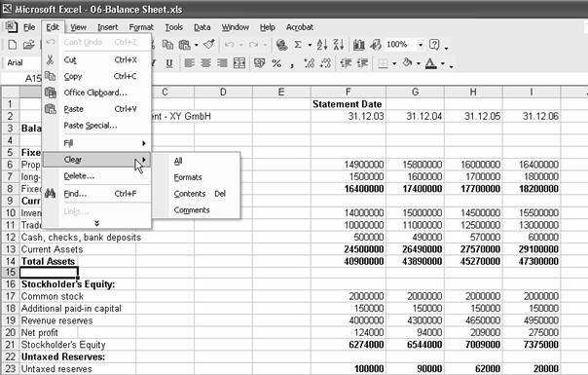The width and height of the screenshot is (588, 375).
Task: Select Formats in the Clear submenu
Action: coord(188,177)
